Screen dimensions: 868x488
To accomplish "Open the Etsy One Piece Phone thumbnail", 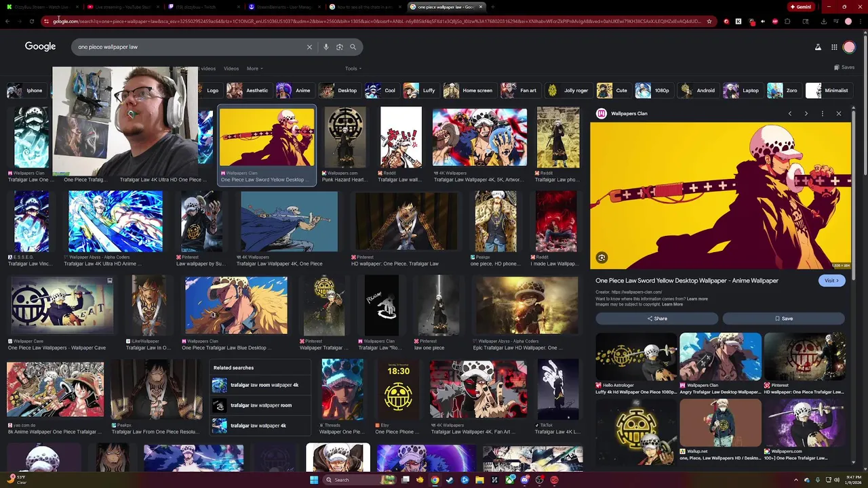I will [x=398, y=390].
